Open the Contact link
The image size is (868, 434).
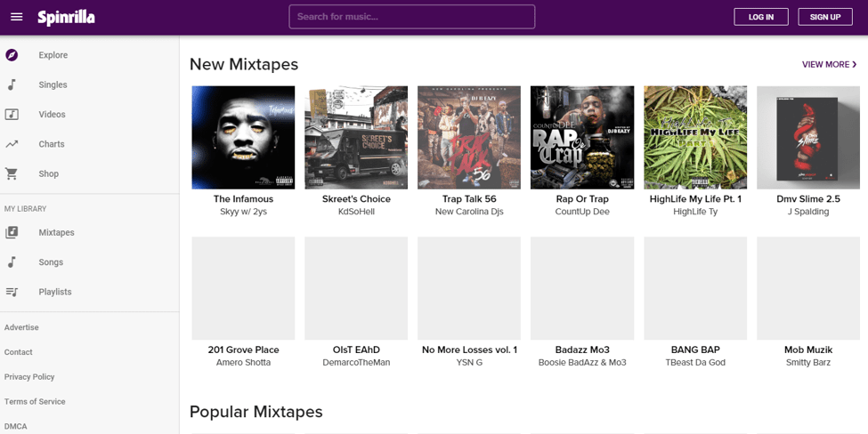coord(19,352)
